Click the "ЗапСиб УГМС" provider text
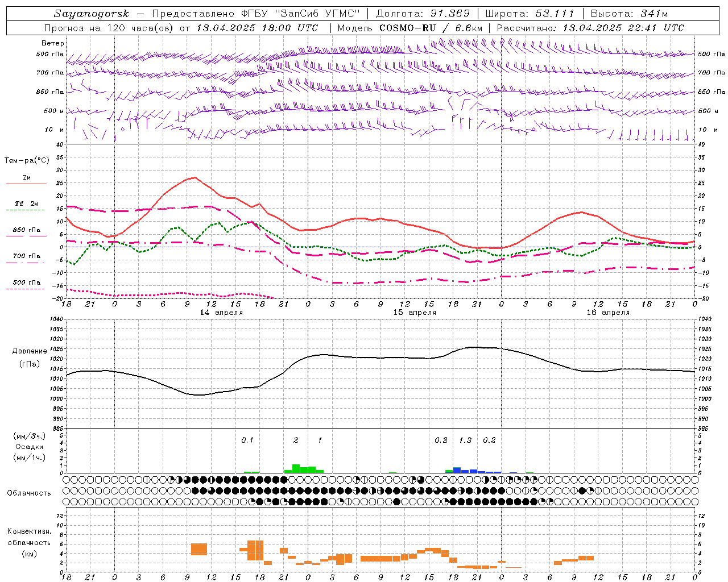 coord(318,14)
